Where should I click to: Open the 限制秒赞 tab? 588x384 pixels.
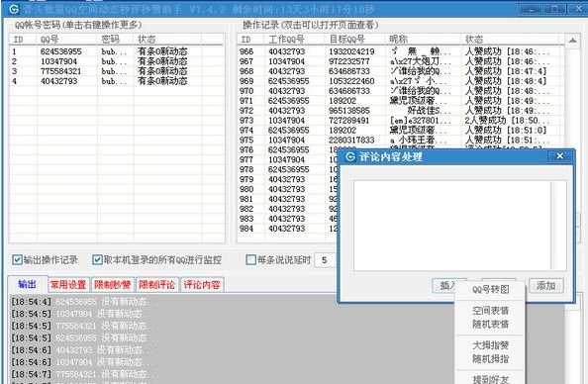coord(112,285)
